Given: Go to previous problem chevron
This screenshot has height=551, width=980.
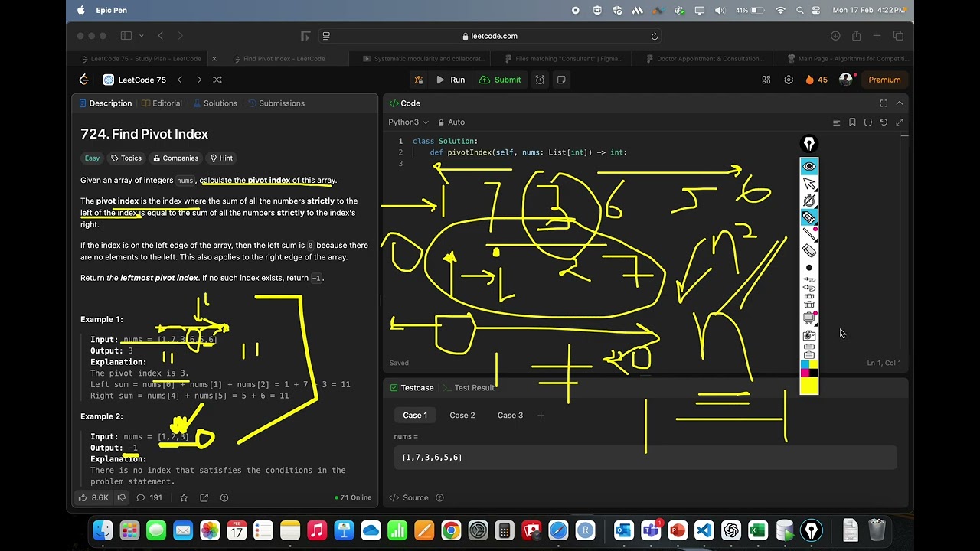Looking at the screenshot, I should coord(180,80).
